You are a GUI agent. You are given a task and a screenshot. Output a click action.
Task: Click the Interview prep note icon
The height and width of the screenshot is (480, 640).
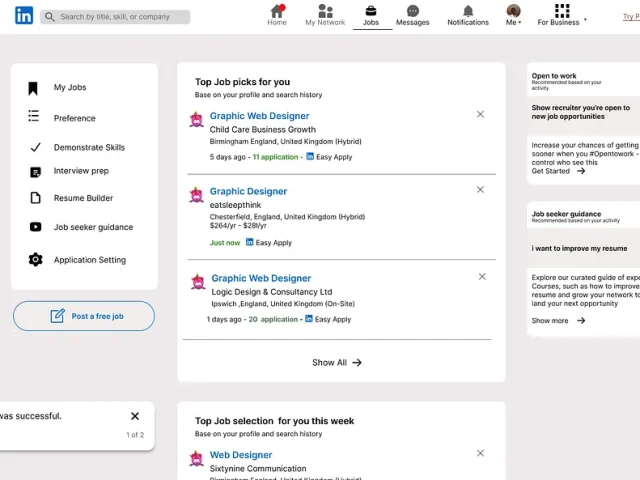(36, 172)
